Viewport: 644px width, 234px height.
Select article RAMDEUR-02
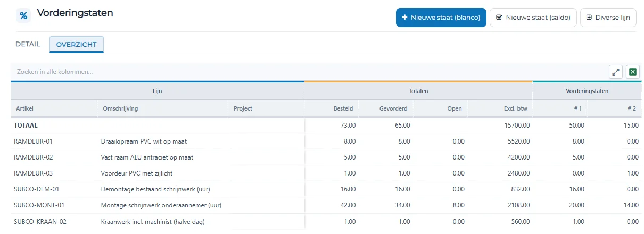click(x=34, y=157)
